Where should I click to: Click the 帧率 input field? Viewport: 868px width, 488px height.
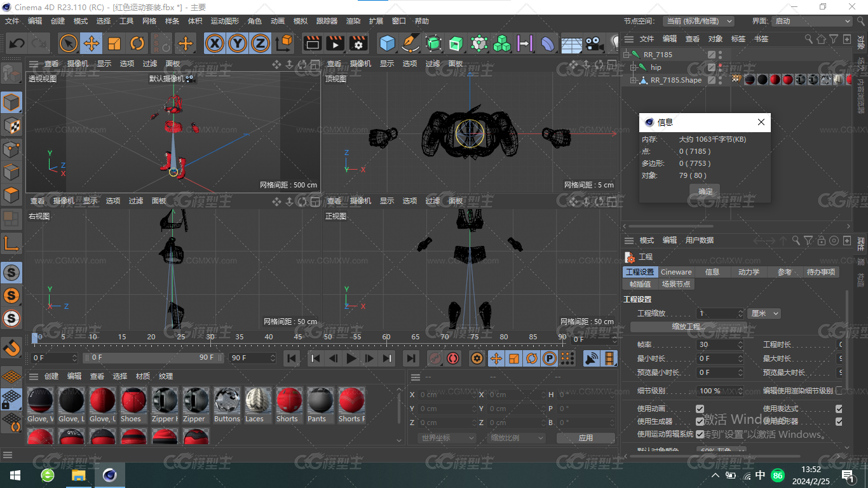(721, 344)
